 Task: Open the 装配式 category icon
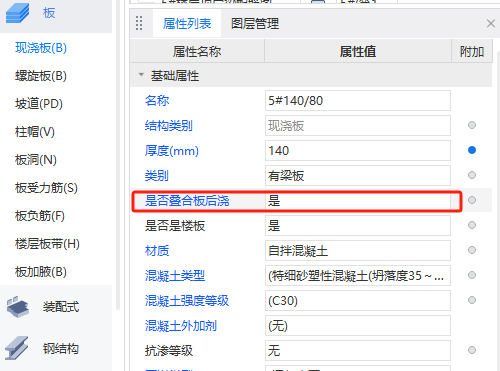18,307
